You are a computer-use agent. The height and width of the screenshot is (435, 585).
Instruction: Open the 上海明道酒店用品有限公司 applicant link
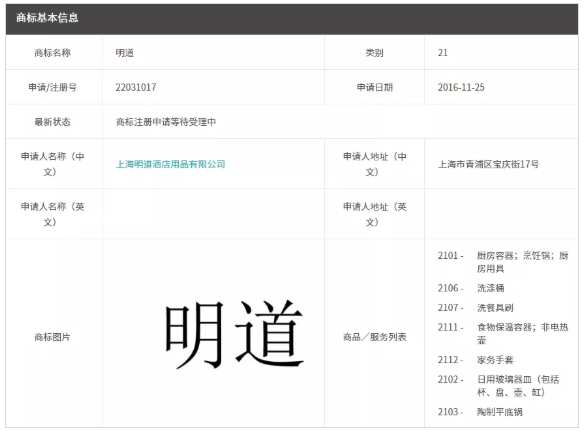coord(171,164)
